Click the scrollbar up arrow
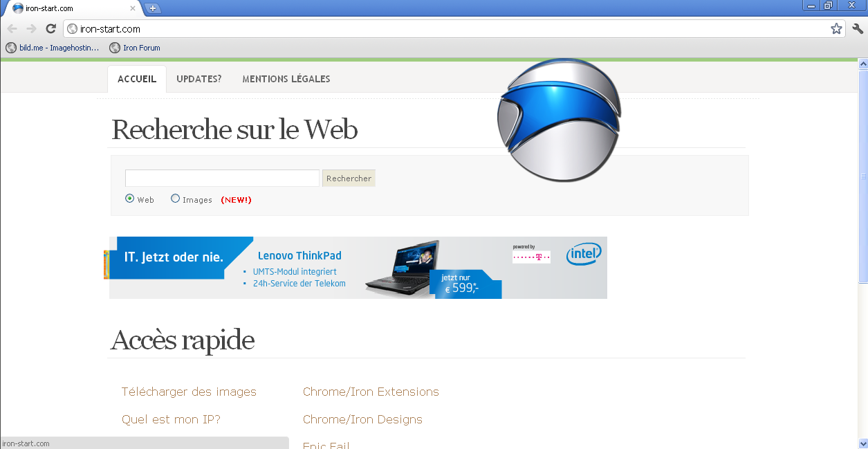This screenshot has height=449, width=868. pyautogui.click(x=862, y=64)
